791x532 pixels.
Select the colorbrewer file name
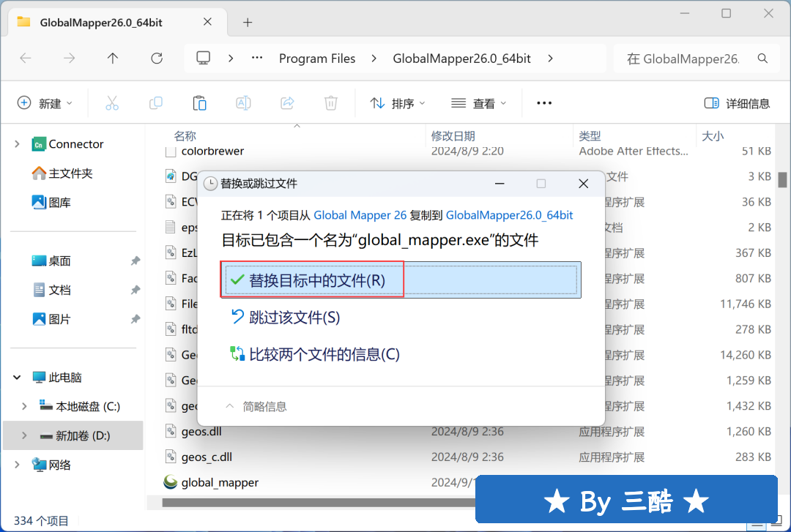[x=212, y=151]
